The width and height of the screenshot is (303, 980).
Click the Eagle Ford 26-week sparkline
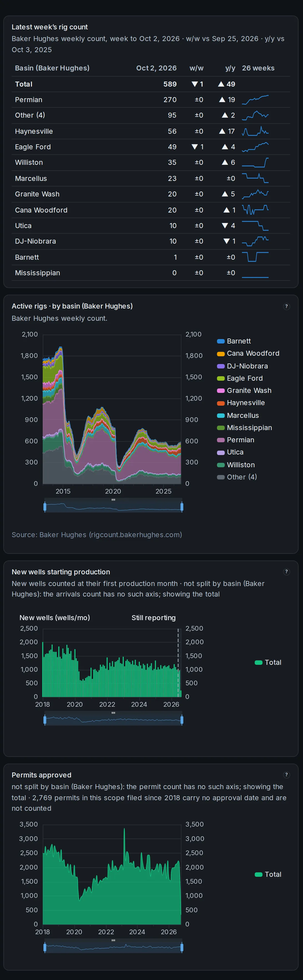coord(255,147)
